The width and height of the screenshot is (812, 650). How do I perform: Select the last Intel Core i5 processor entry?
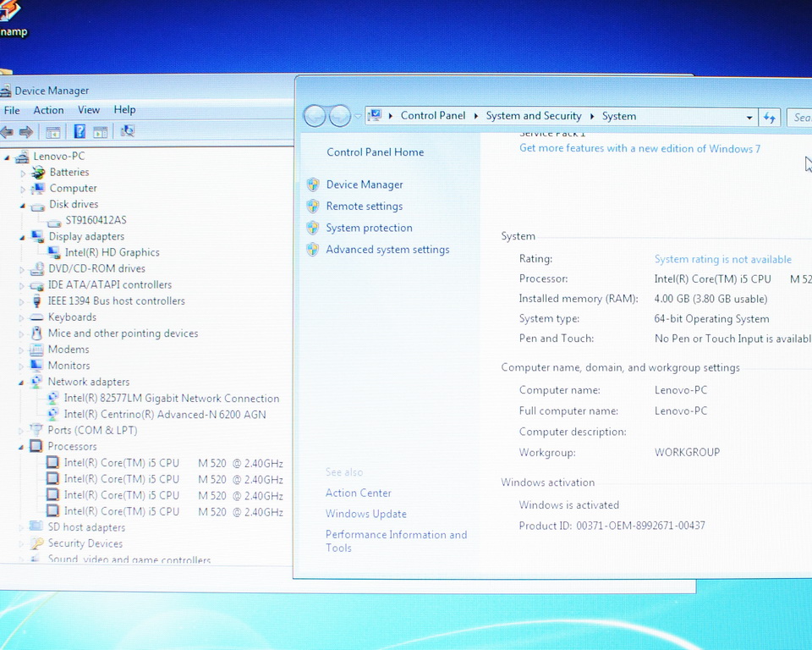pos(173,511)
